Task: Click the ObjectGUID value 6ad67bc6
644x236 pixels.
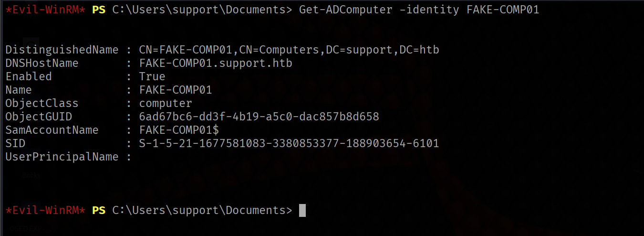Action: 259,117
